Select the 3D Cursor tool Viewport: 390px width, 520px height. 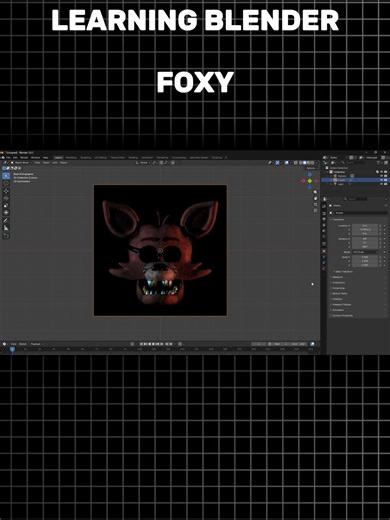(x=6, y=183)
